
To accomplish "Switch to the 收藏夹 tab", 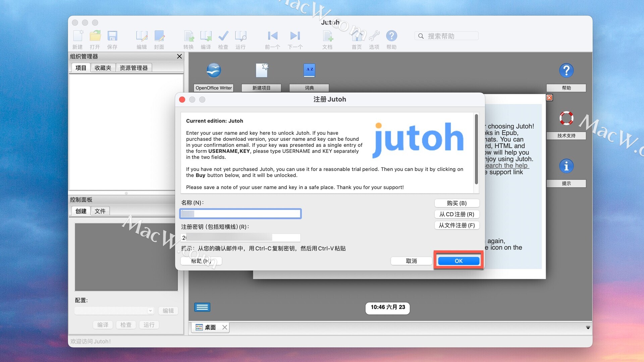I will [103, 68].
